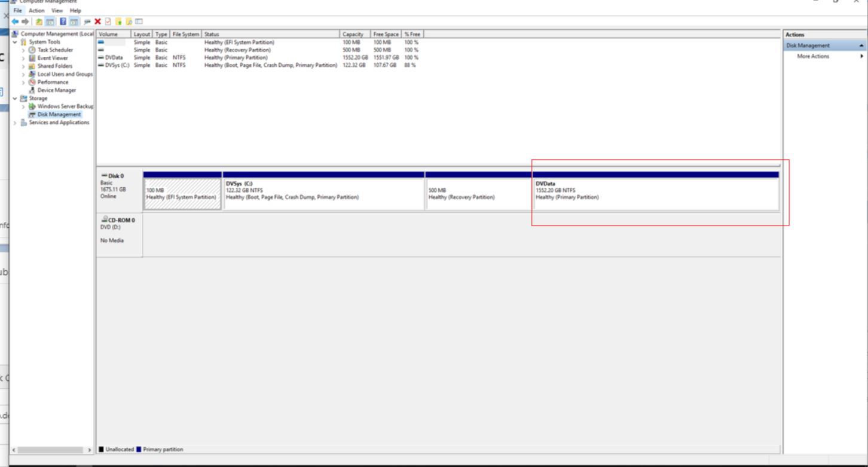Image resolution: width=868 pixels, height=467 pixels.
Task: Select the DVSys (C:) partition block in Disk 0
Action: coord(323,191)
